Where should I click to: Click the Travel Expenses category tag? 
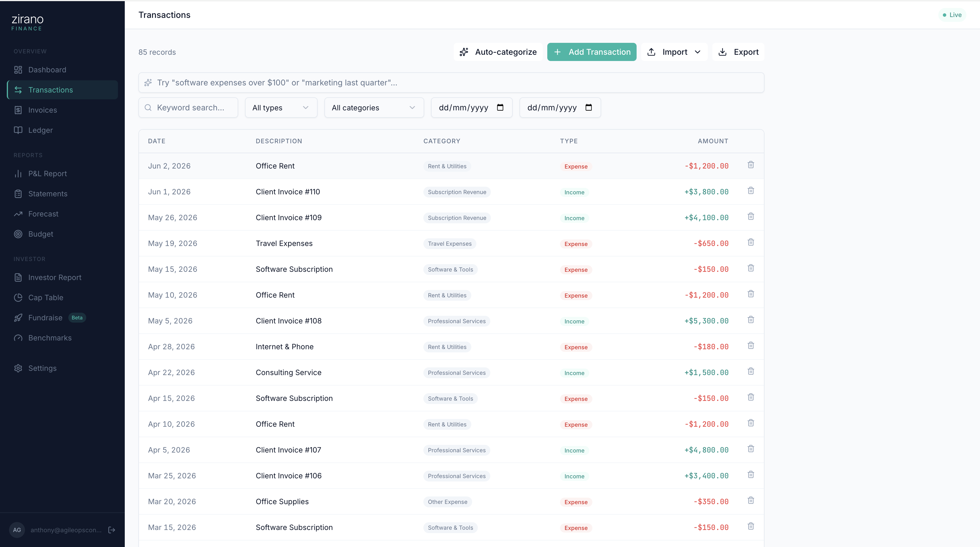click(450, 244)
